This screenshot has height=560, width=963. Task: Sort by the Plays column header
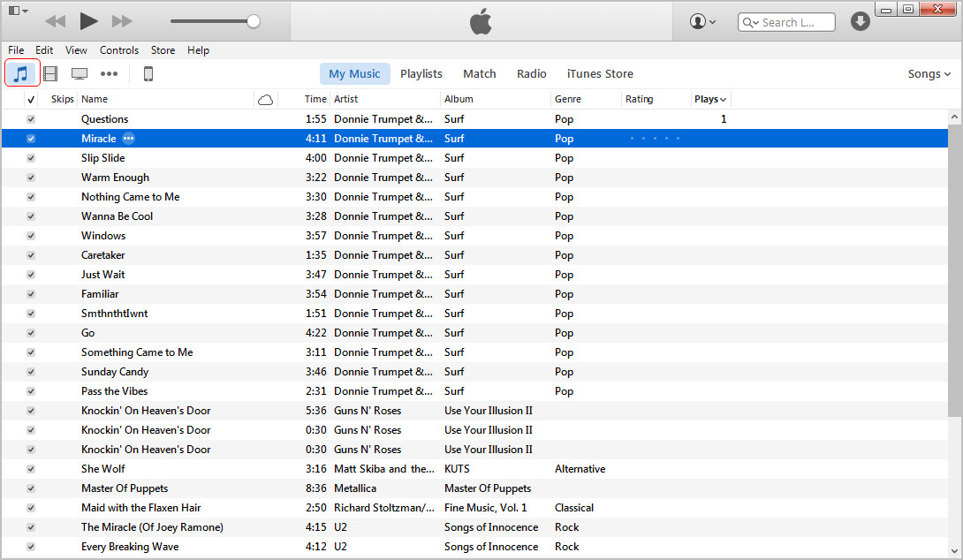click(x=710, y=99)
